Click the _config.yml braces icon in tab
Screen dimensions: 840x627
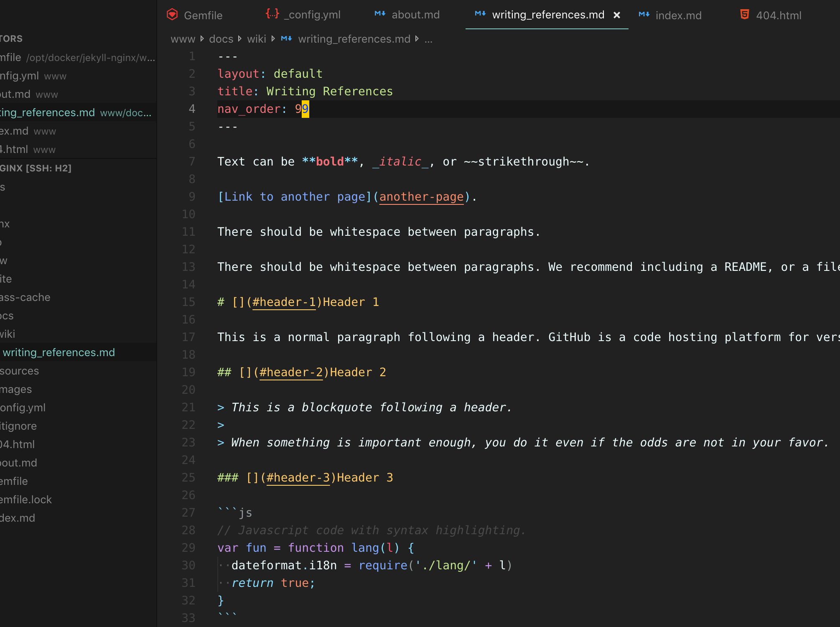[272, 14]
